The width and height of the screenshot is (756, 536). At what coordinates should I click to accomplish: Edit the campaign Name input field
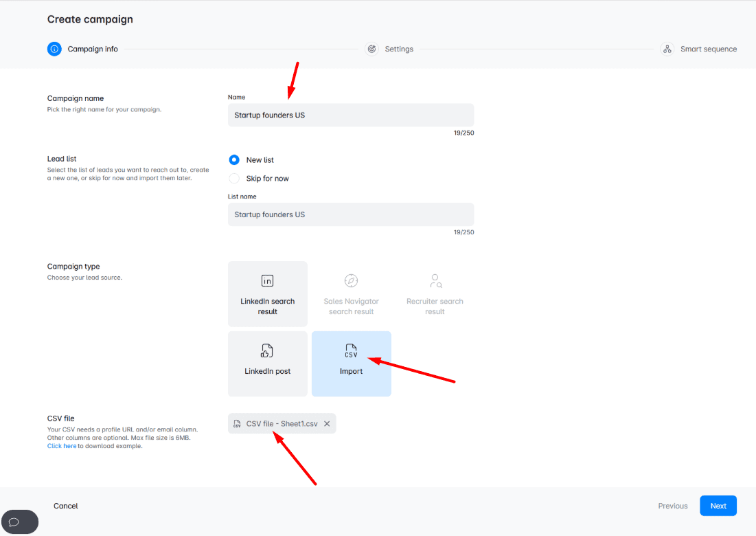point(351,115)
